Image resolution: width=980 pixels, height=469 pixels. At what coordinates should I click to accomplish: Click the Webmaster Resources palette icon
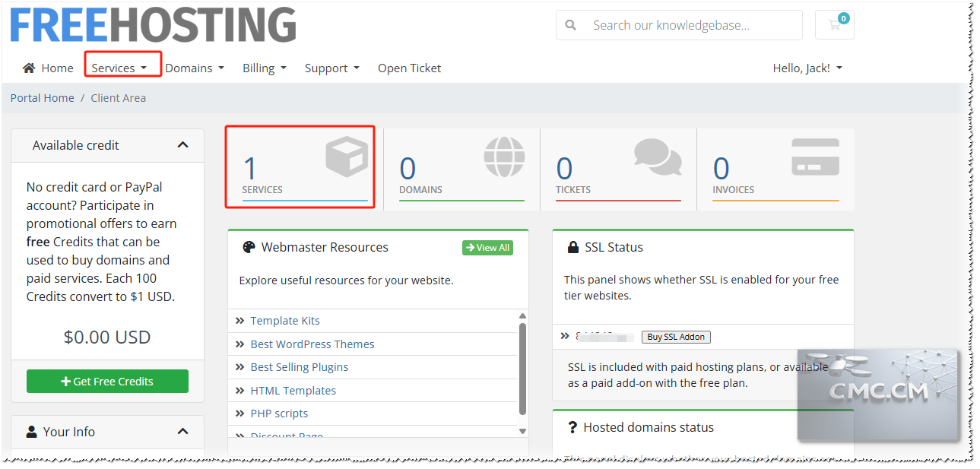249,247
